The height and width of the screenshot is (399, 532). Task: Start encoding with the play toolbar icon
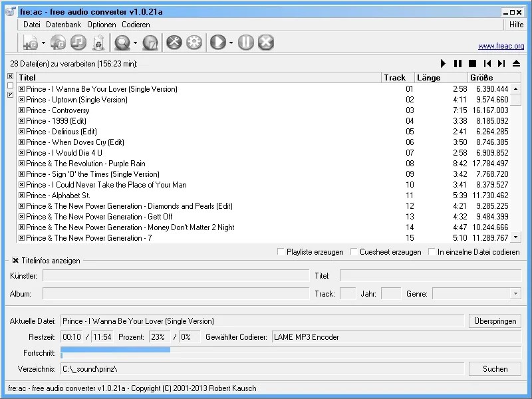pos(218,42)
